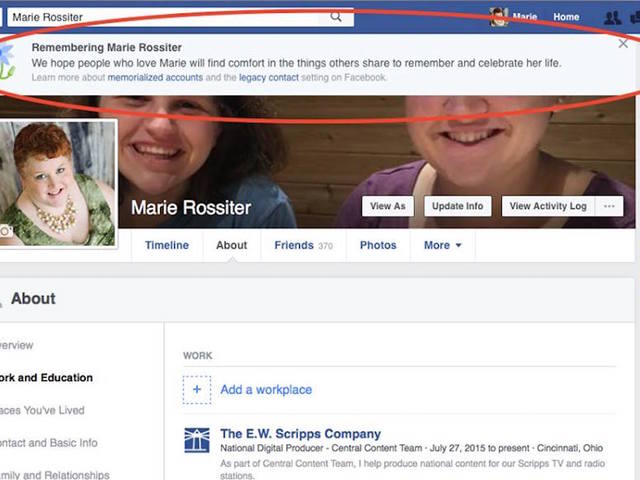Click the small profile avatar in top bar

point(498,17)
